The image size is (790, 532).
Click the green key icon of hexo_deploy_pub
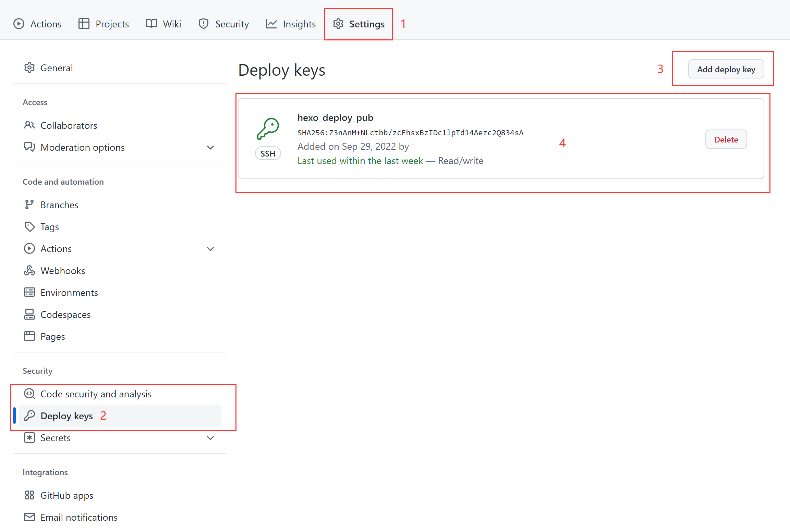(x=268, y=129)
